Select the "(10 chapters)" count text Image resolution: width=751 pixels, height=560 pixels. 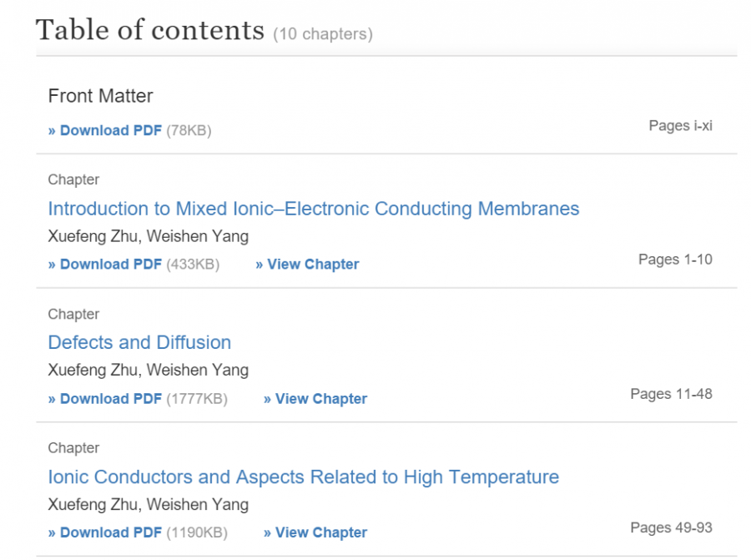323,34
